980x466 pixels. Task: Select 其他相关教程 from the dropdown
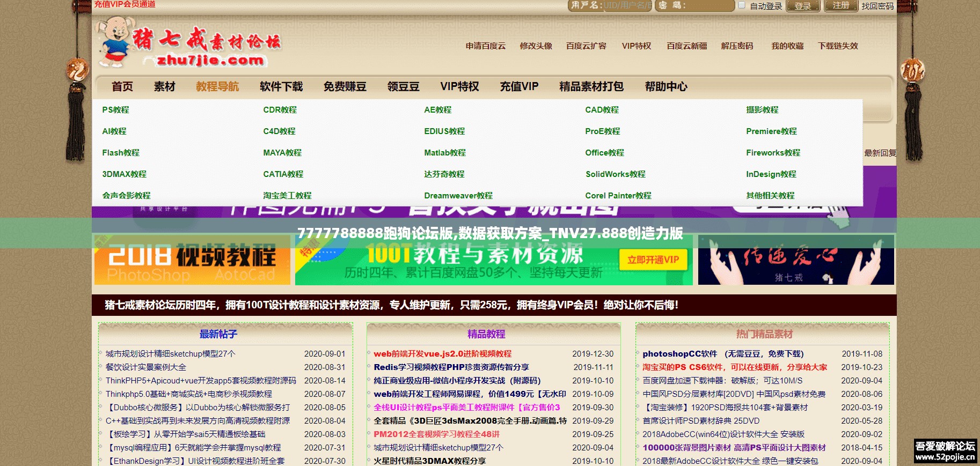(770, 196)
